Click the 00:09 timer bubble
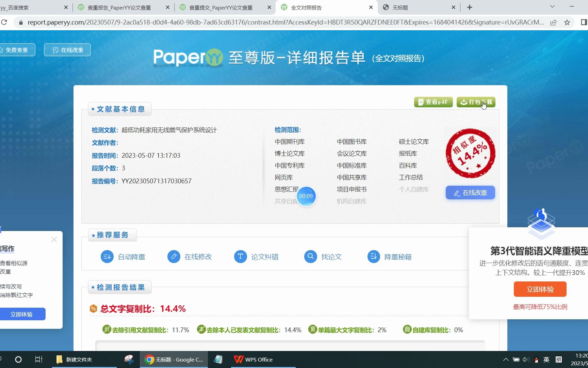This screenshot has width=588, height=368. point(306,196)
